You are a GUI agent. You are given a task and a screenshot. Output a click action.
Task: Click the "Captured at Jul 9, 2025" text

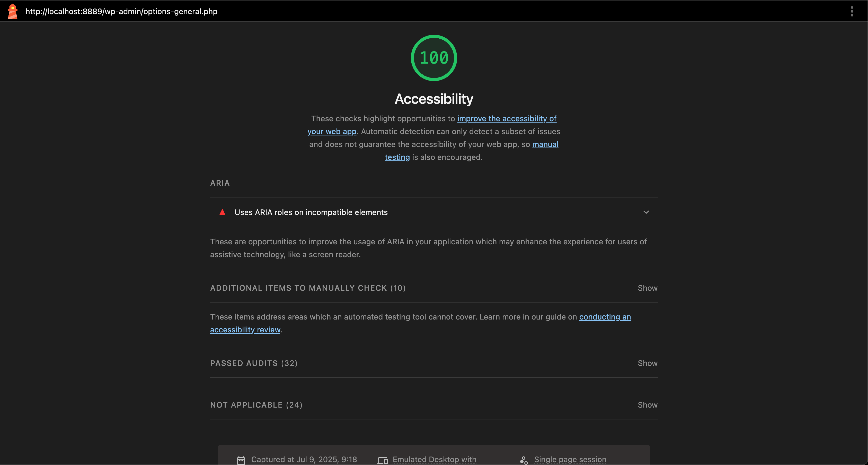coord(304,460)
